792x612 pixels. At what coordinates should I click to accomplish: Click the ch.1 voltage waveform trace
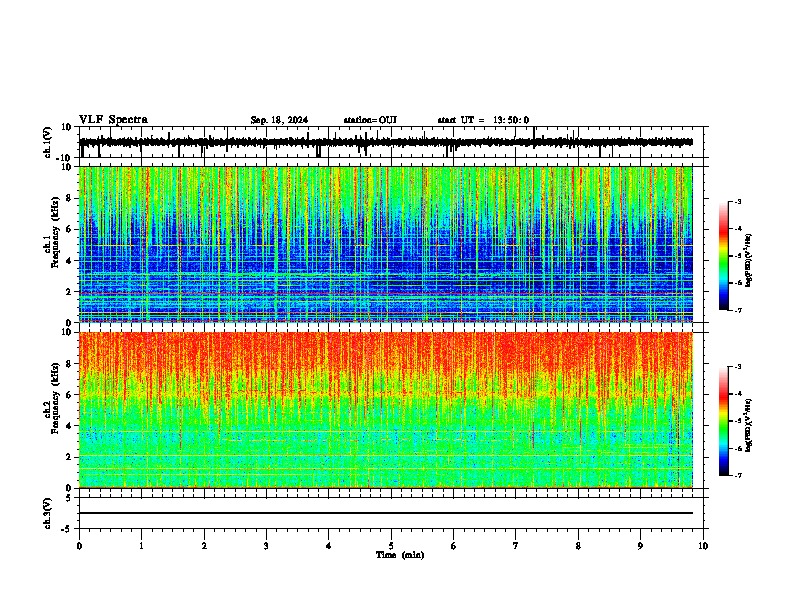pos(386,142)
